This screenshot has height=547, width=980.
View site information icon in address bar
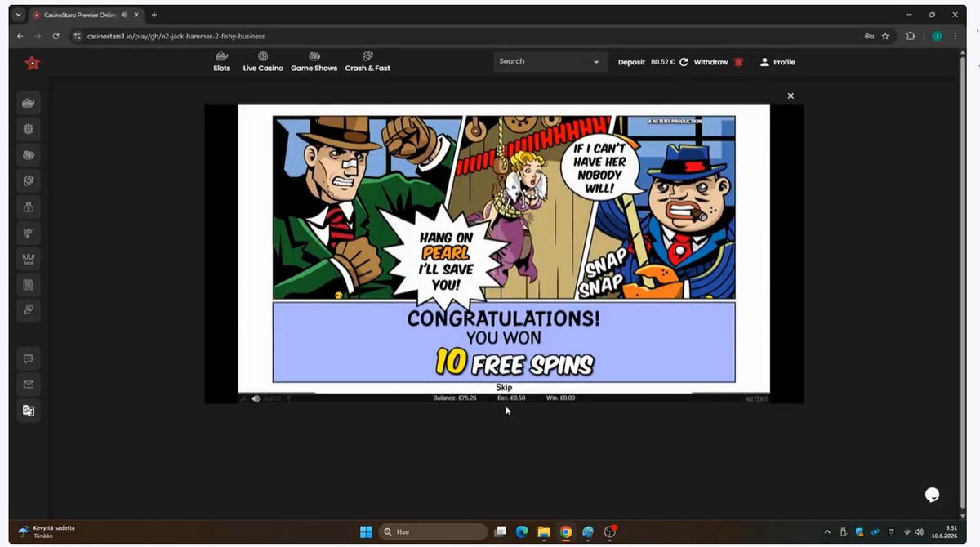pos(78,36)
